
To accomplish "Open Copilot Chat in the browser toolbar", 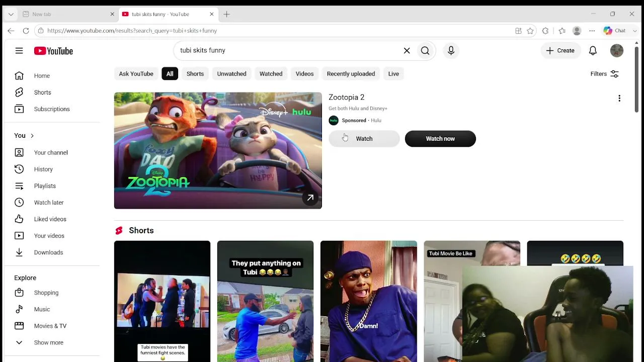I will coord(614,31).
